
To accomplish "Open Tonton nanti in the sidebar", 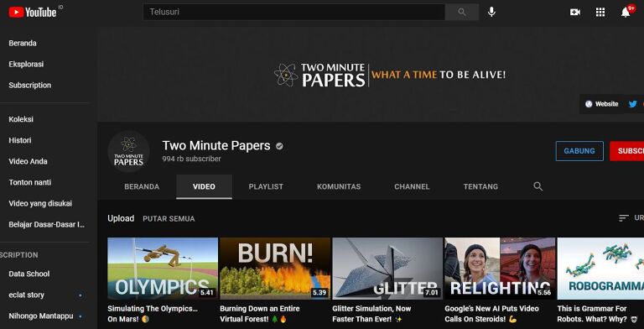I will (x=30, y=182).
